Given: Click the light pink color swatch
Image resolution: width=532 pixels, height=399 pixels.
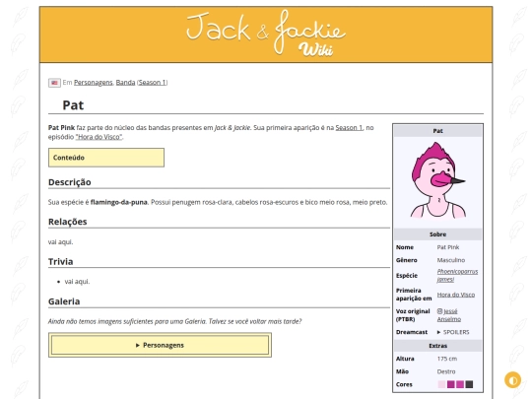Looking at the screenshot, I should coord(441,384).
